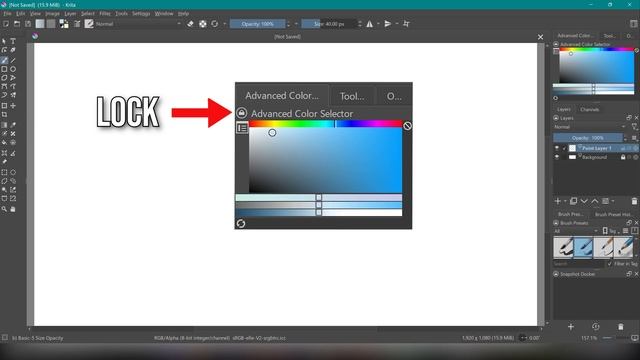This screenshot has width=640, height=360.
Task: Select the Gradient tool in the toolbox
Action: [x=4, y=125]
